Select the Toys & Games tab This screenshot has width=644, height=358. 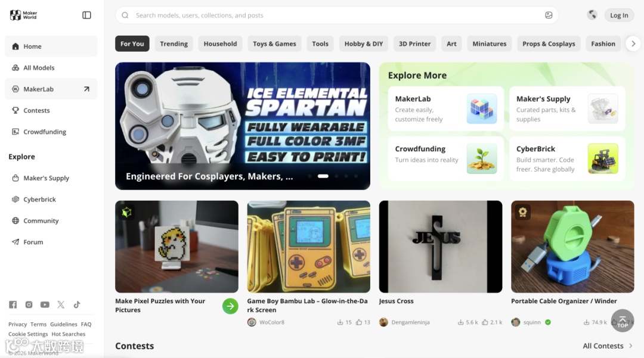pyautogui.click(x=274, y=43)
